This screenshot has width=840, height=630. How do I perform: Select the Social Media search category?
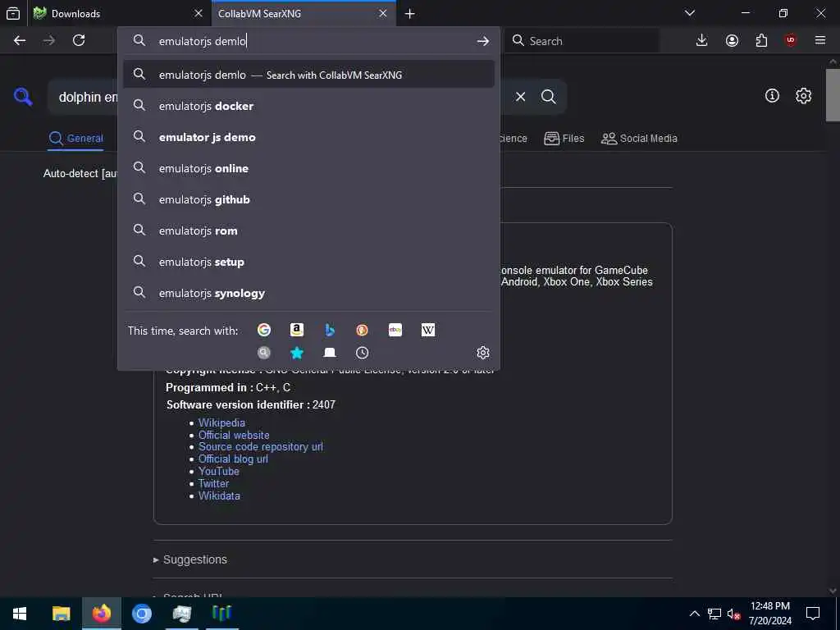(639, 138)
